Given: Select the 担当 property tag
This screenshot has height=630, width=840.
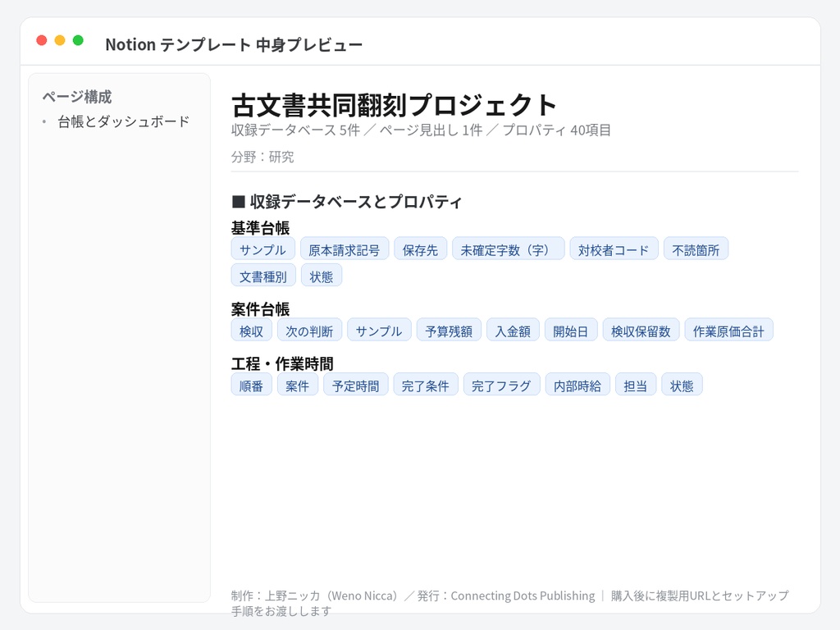Looking at the screenshot, I should tap(636, 385).
